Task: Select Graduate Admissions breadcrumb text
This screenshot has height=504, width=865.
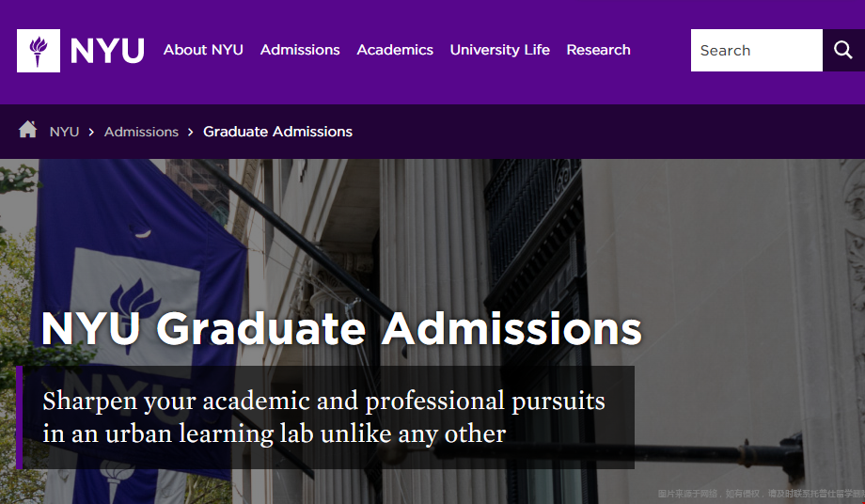Action: 277,132
